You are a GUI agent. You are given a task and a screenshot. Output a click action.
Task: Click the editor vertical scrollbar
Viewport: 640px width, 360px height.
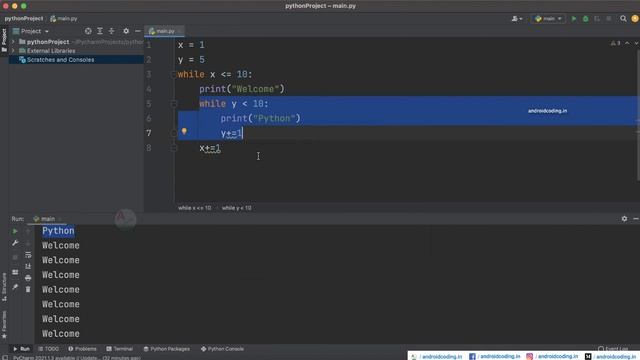coord(638,114)
